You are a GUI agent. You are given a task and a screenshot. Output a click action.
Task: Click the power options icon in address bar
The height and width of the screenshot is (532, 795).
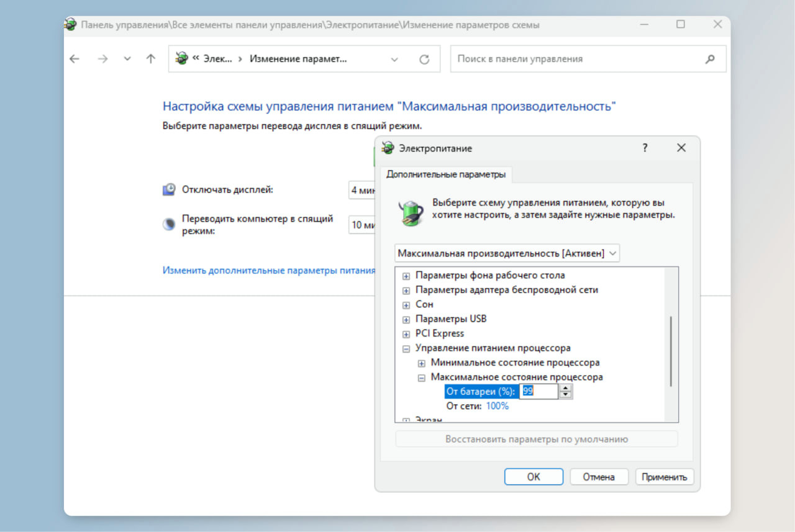[181, 58]
